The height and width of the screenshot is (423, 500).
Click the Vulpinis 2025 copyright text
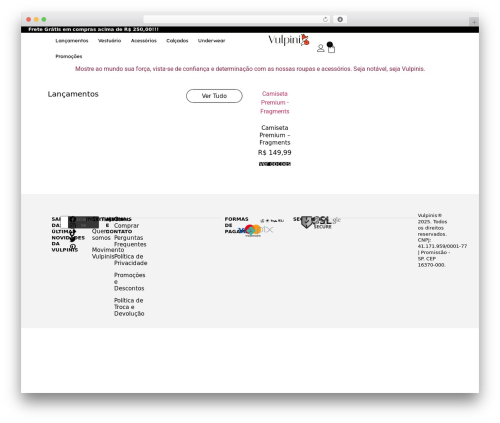coord(442,240)
